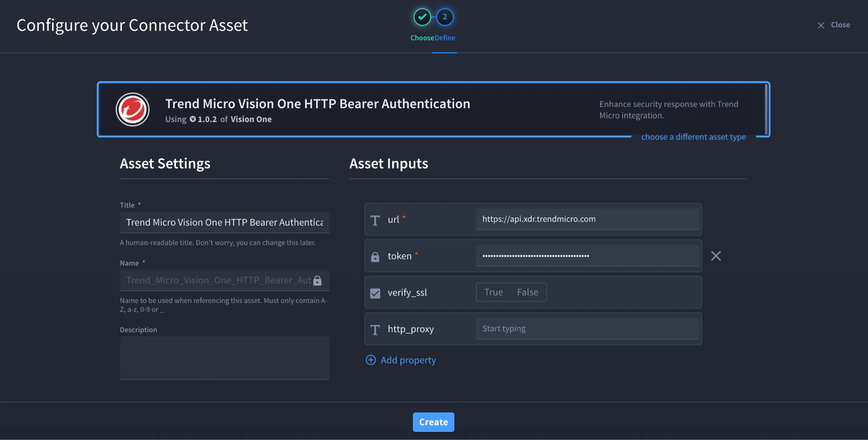Click the text type icon beside url
Image resolution: width=868 pixels, height=440 pixels.
[375, 220]
